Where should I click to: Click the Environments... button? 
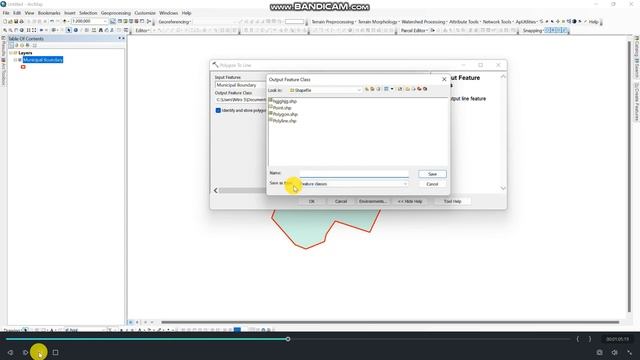click(x=373, y=201)
